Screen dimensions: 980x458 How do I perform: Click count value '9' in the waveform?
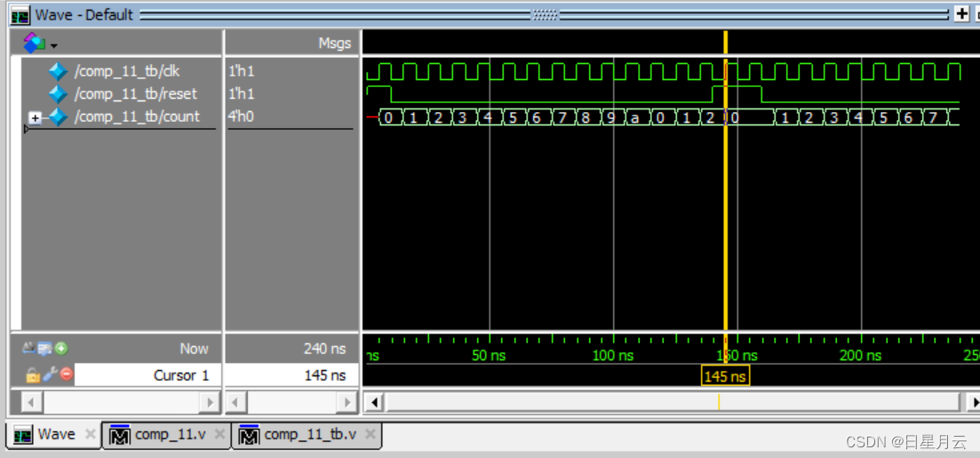pyautogui.click(x=610, y=117)
